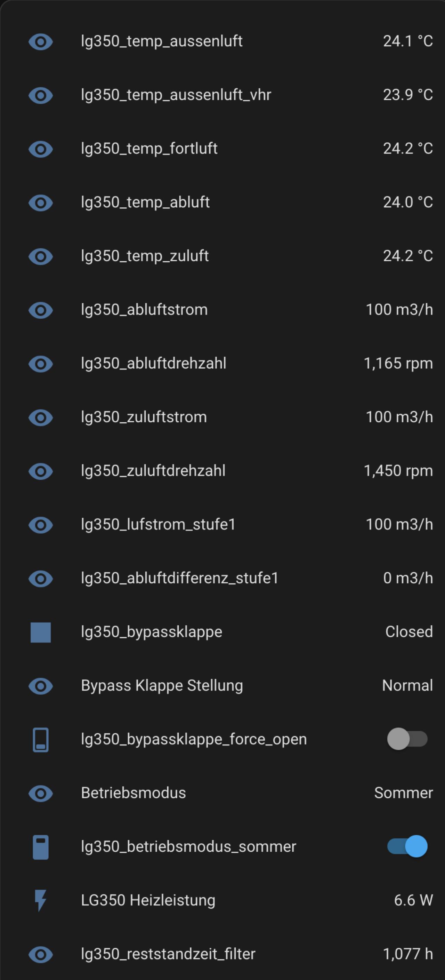
Task: Click the 1,165 rpm abluftdrehzahl value
Action: click(x=398, y=363)
